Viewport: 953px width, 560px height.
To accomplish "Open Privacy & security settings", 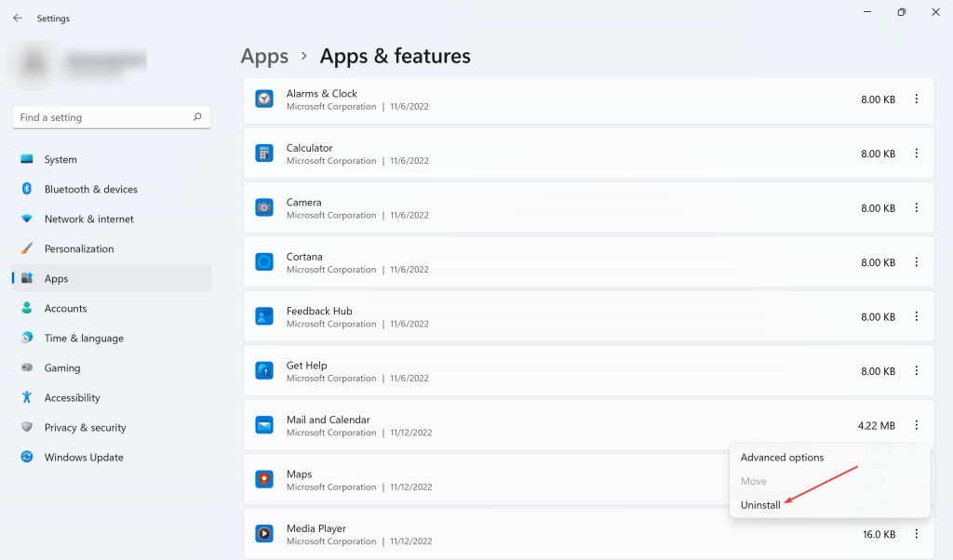I will pos(112,427).
